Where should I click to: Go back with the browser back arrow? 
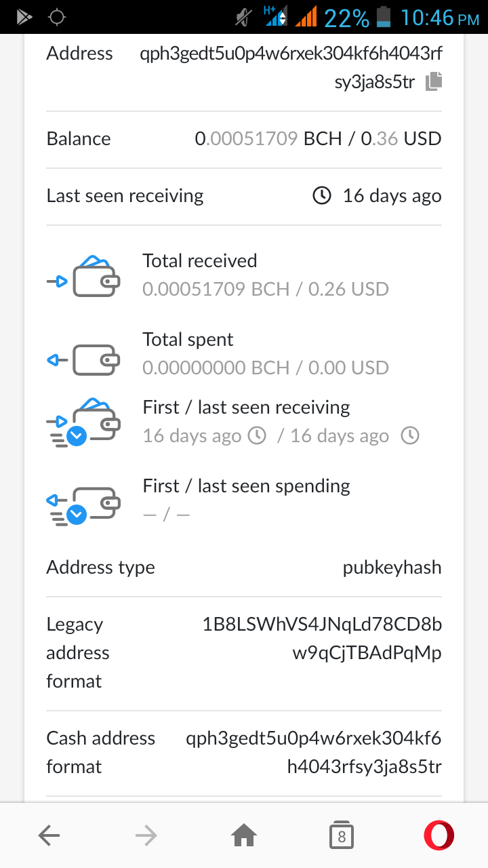point(49,836)
